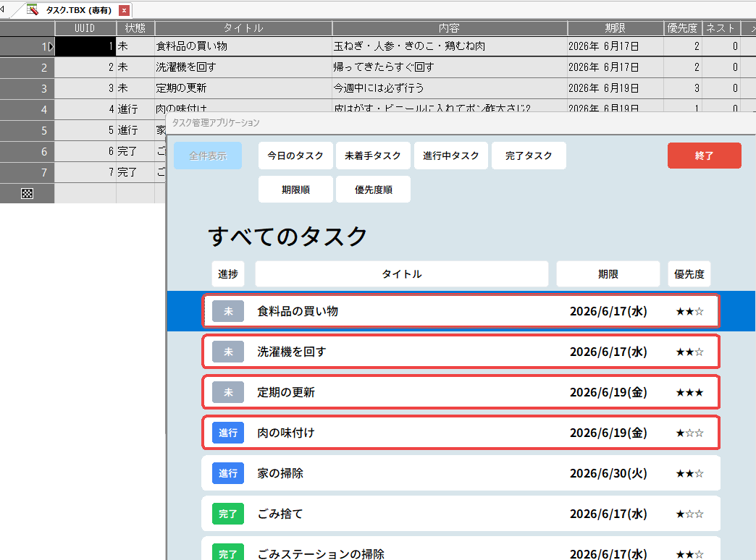Click the new-row marker icon in table

[27, 193]
